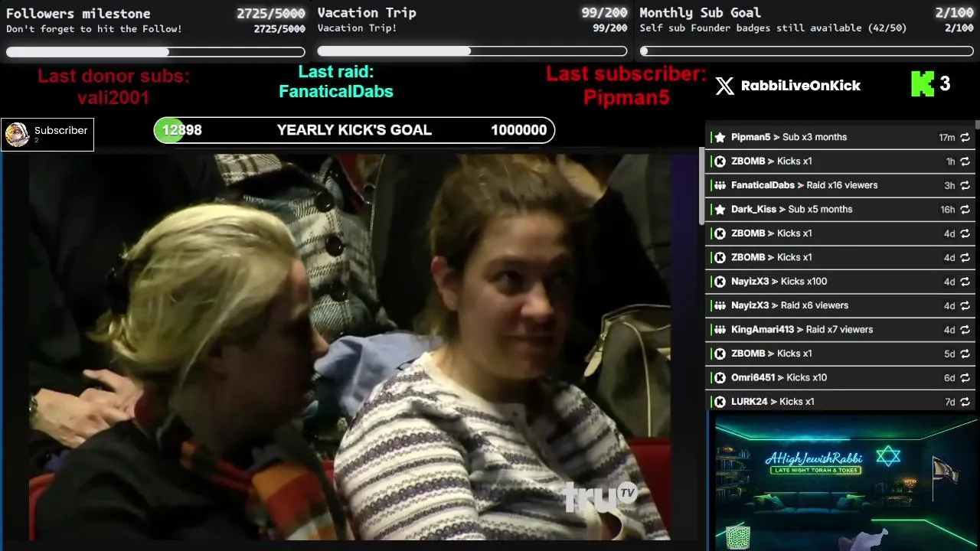Click the Yearly Kick's Goal bar
The image size is (980, 551).
point(354,130)
